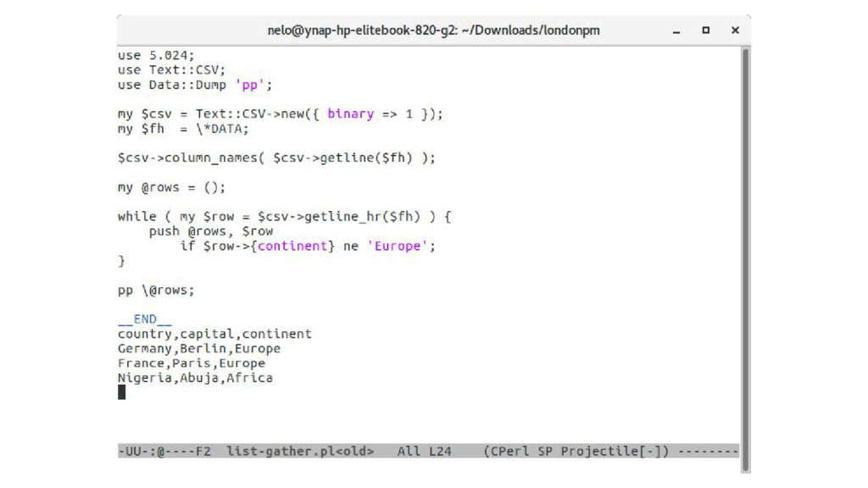Click the '__END__' marker
Image resolution: width=868 pixels, height=488 pixels.
pos(144,319)
